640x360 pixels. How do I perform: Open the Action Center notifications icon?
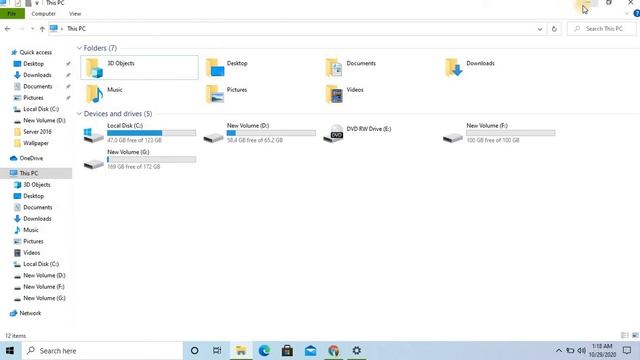627,351
